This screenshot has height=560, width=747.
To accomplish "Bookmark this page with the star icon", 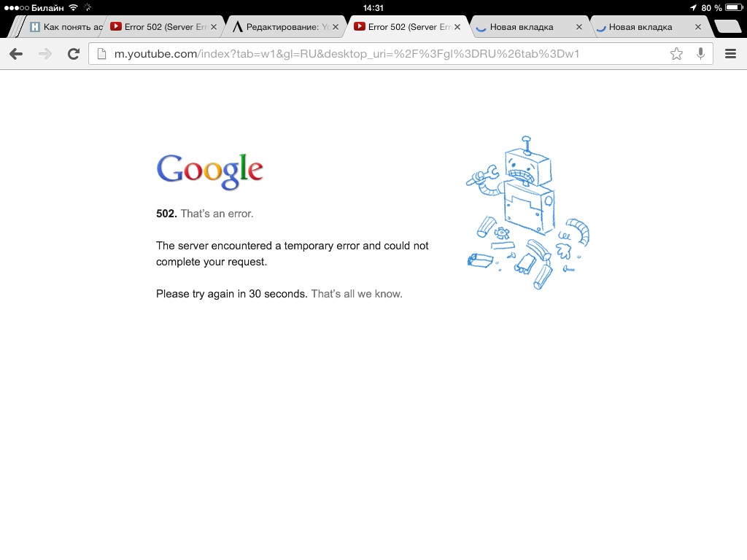I will click(x=676, y=54).
